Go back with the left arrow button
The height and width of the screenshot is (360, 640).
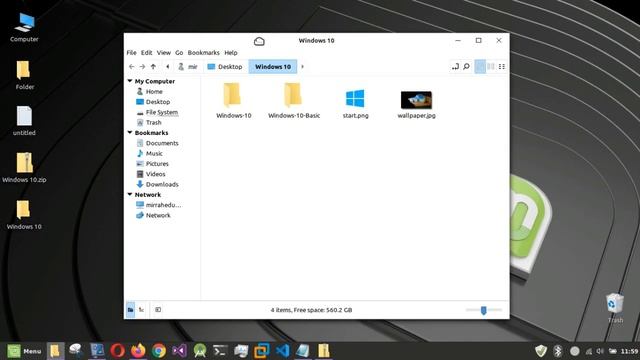pyautogui.click(x=131, y=67)
